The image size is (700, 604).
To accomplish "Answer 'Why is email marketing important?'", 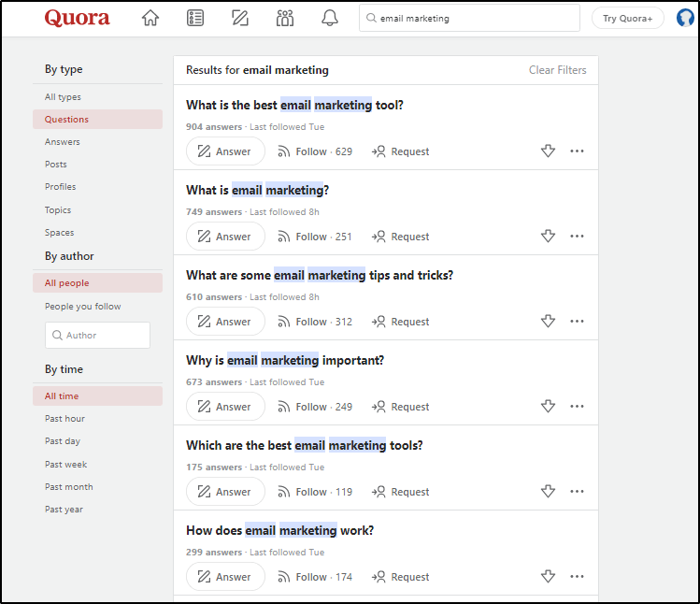I will pos(225,407).
